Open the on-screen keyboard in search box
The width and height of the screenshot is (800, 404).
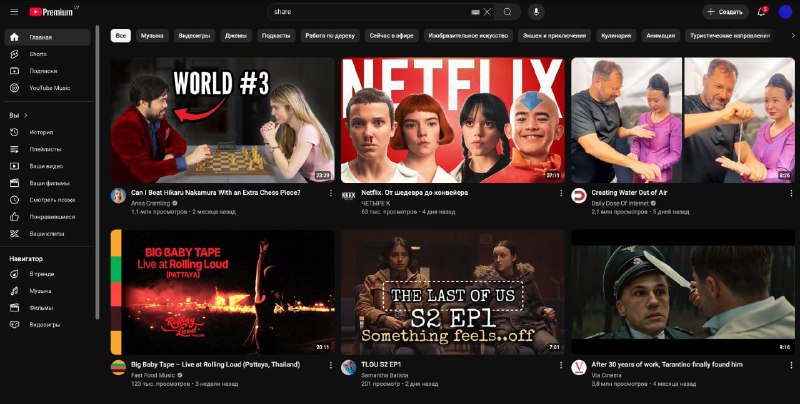point(475,12)
